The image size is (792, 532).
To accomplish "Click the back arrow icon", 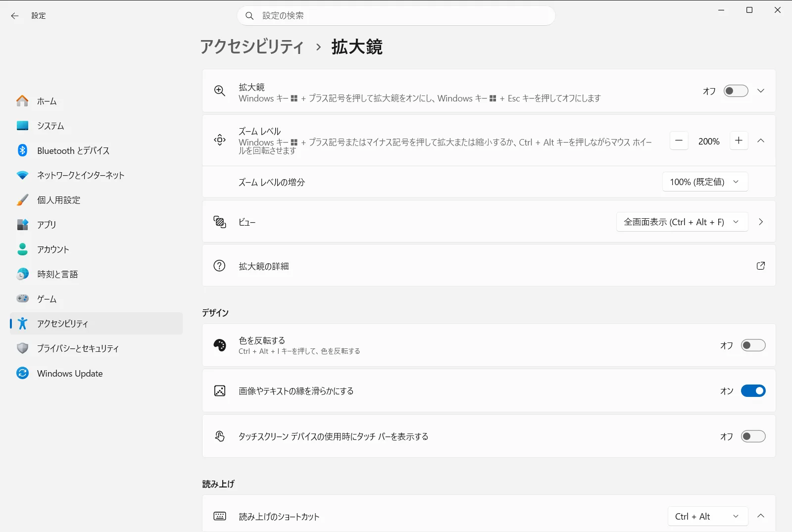I will [15, 16].
